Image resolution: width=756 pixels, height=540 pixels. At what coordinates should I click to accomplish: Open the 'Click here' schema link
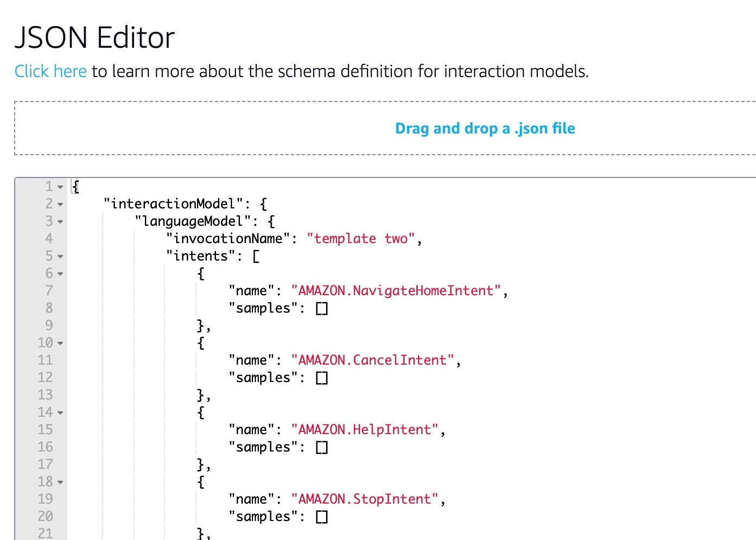point(50,71)
